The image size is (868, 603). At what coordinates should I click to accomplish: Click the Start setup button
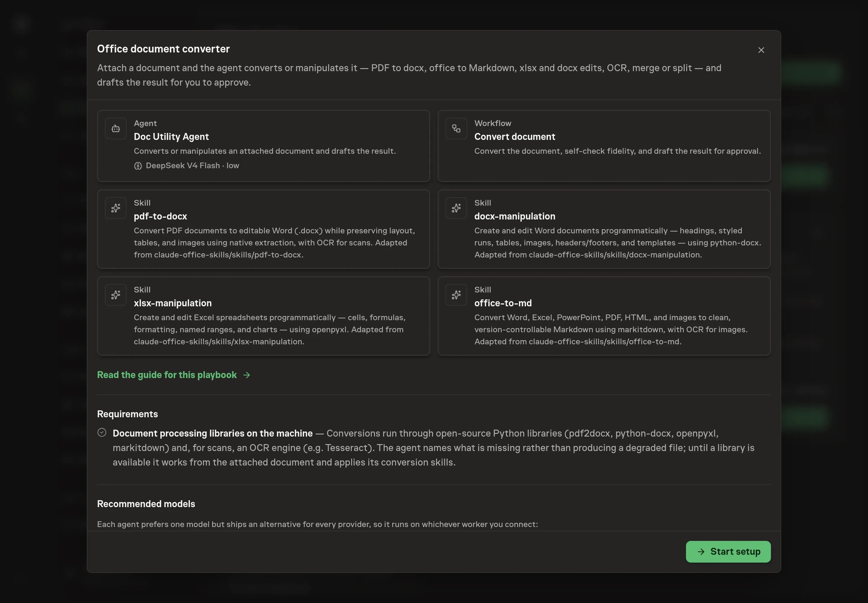coord(728,551)
